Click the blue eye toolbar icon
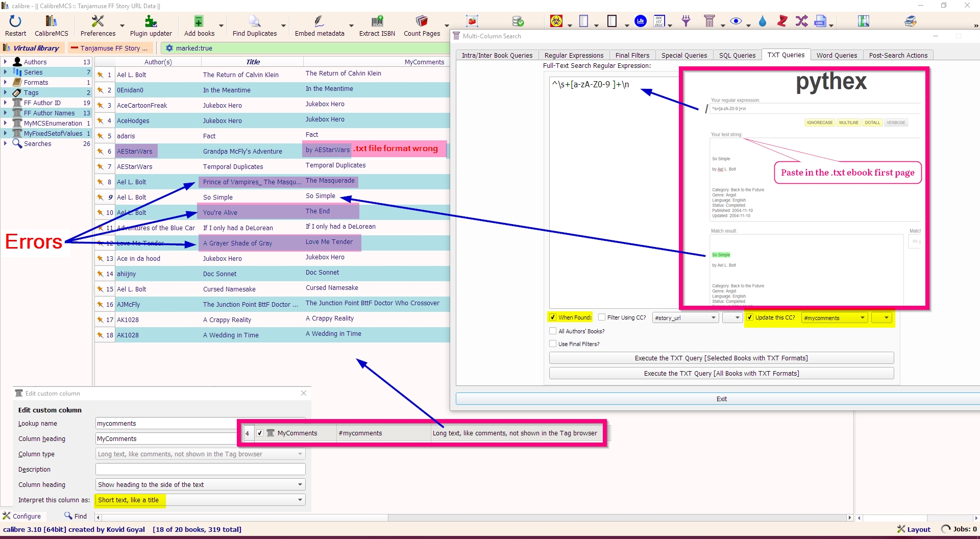 coord(736,21)
